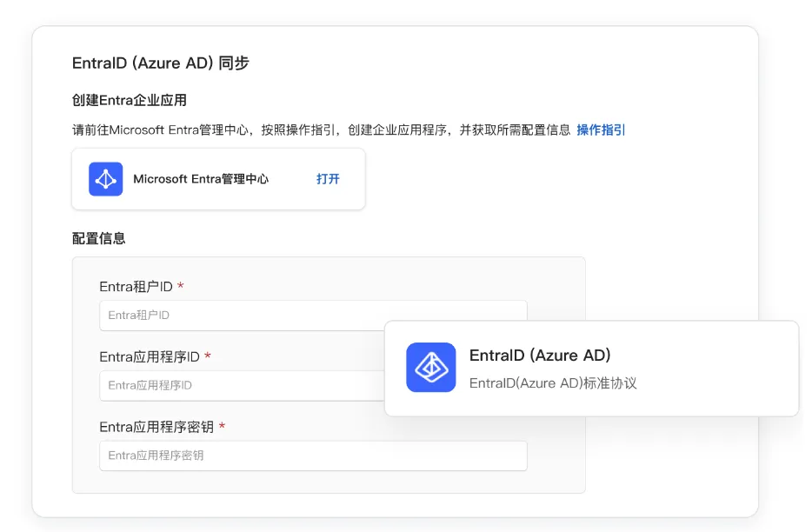Click the 配置信息 section heading
Viewport: 812px width, 532px height.
tap(99, 238)
